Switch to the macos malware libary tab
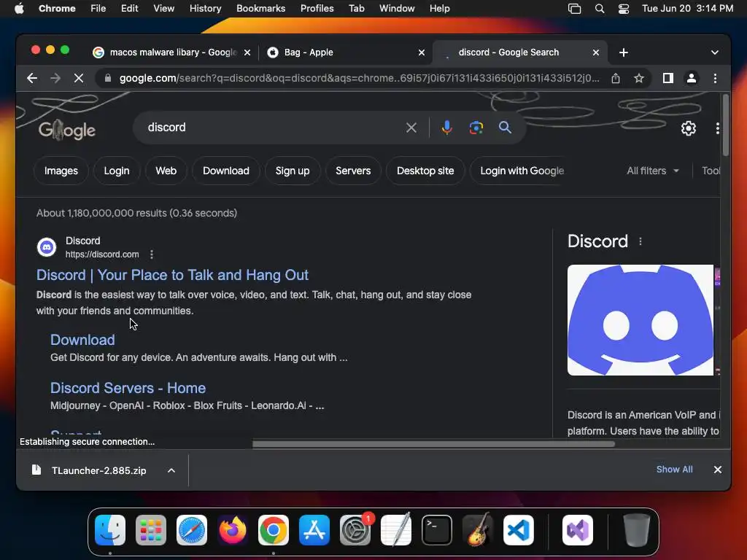 171,52
